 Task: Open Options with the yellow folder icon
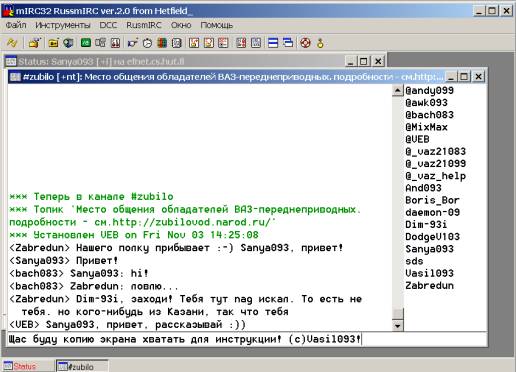coord(34,43)
